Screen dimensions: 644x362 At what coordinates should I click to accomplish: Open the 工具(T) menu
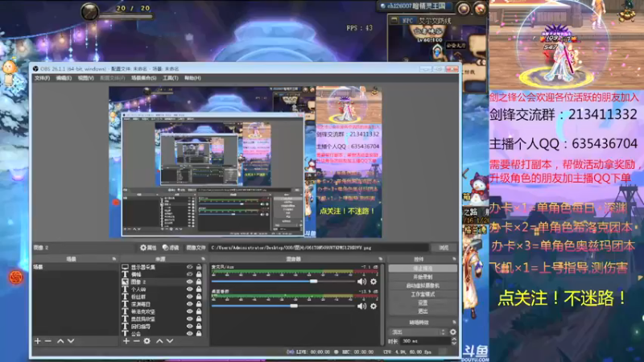tap(171, 78)
